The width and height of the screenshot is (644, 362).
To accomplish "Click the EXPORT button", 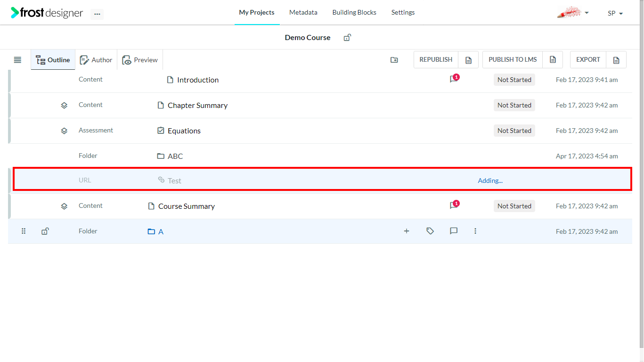I will coord(588,59).
